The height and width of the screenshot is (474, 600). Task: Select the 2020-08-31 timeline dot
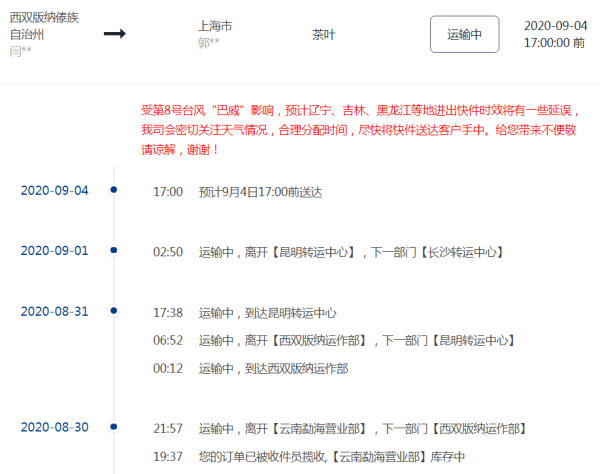114,311
